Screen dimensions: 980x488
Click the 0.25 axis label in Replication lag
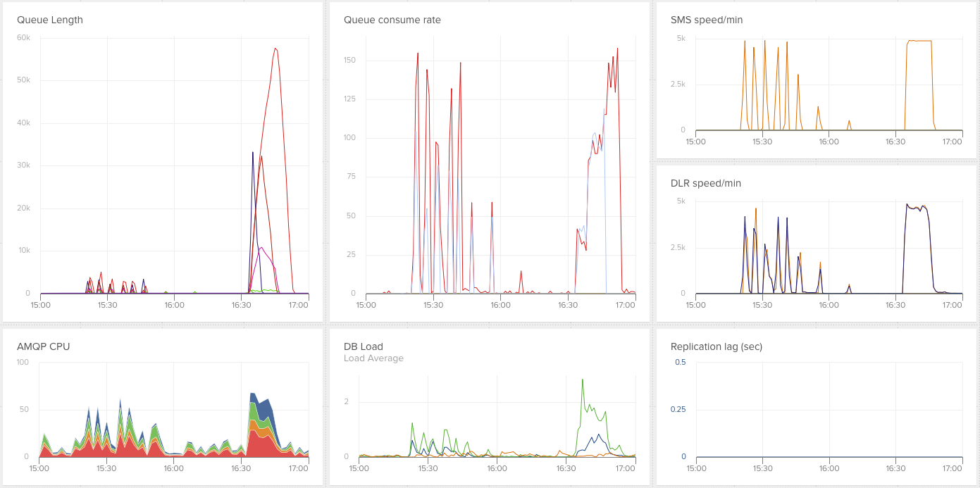click(678, 409)
